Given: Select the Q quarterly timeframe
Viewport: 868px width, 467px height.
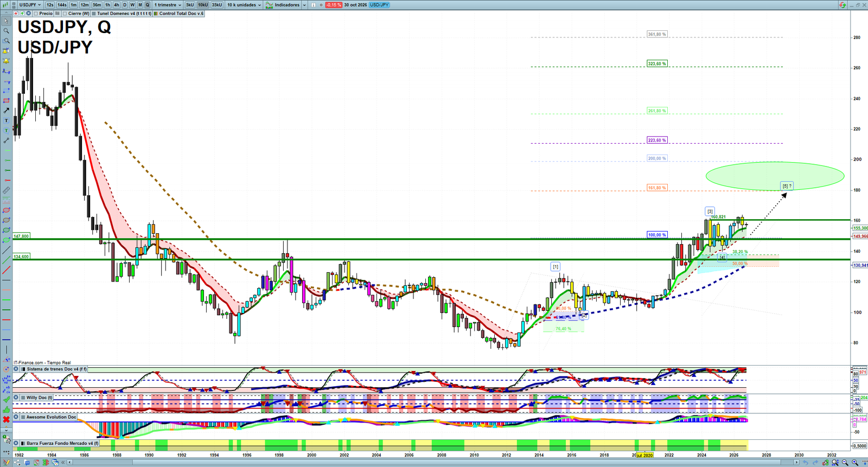Looking at the screenshot, I should [x=147, y=5].
